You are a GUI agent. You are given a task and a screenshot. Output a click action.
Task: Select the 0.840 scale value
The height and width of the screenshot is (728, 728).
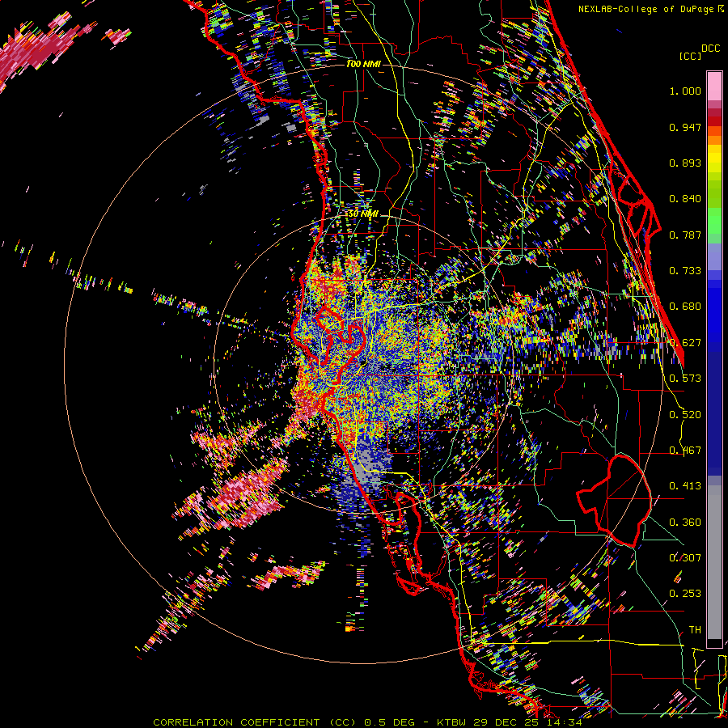pos(685,199)
